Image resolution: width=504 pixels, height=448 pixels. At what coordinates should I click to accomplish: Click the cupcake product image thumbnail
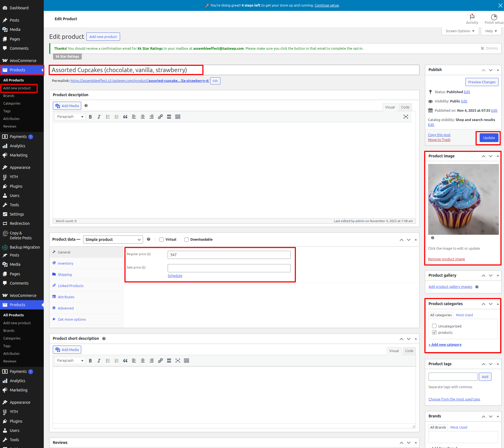463,199
